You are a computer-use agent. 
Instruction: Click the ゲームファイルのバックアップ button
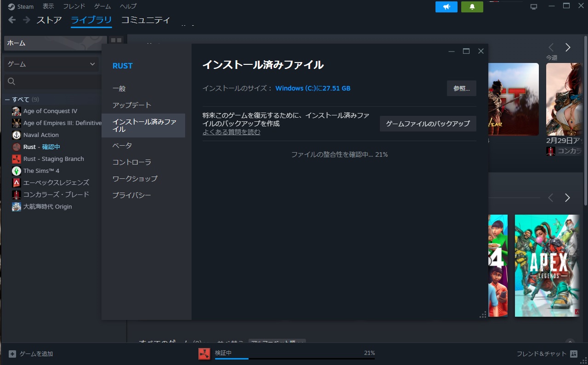point(428,124)
